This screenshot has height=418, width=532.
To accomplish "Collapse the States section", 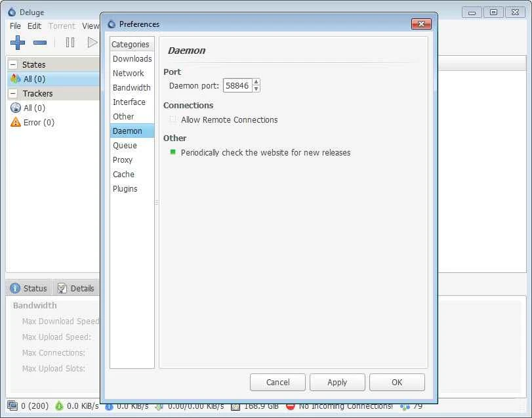I will (x=13, y=64).
